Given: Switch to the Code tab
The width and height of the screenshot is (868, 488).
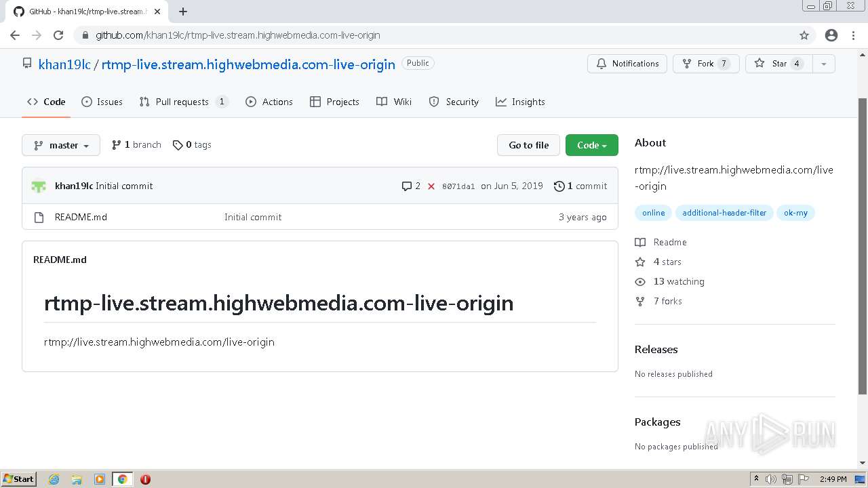Looking at the screenshot, I should (46, 102).
